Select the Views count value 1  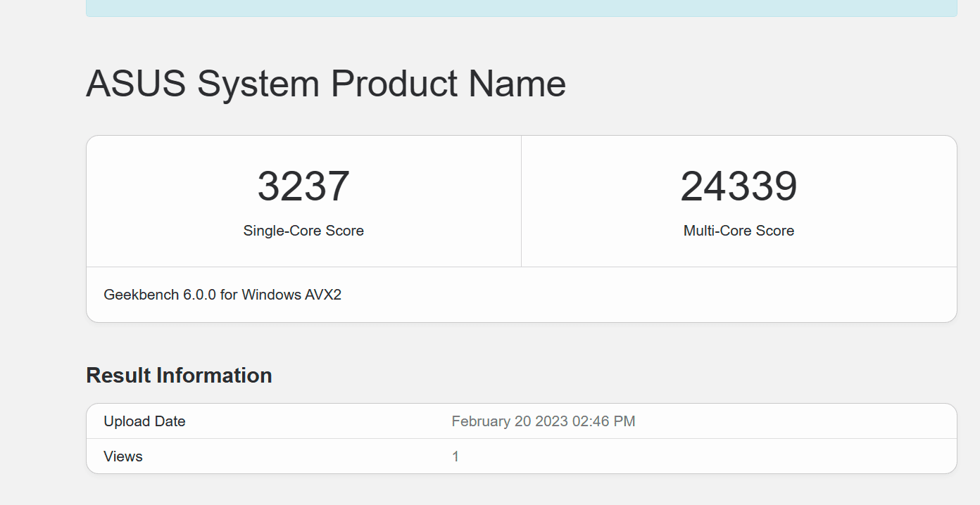(456, 456)
